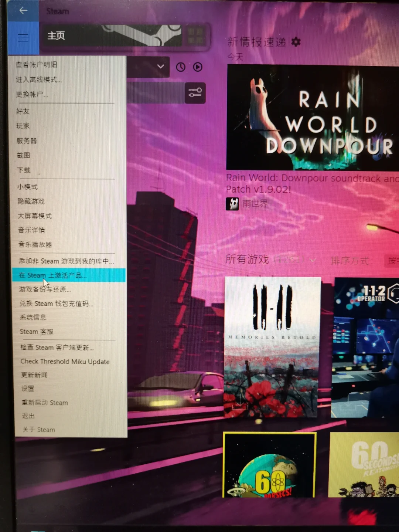Click the 所有游戏 section heading

pos(247,260)
